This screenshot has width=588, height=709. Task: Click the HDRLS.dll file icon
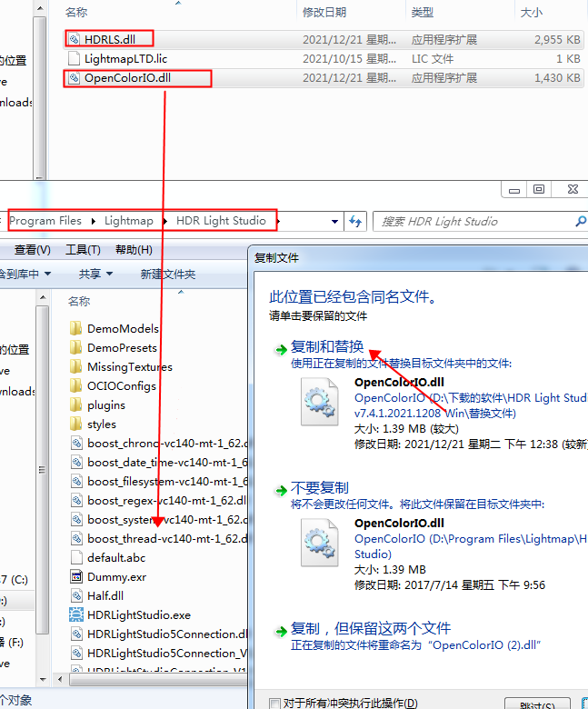[x=75, y=39]
